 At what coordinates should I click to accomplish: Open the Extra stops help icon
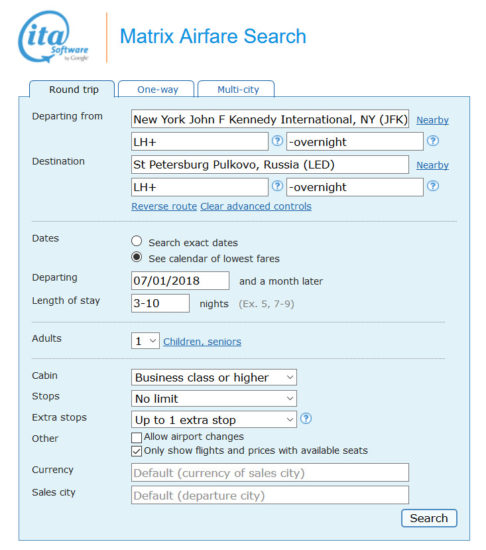306,418
